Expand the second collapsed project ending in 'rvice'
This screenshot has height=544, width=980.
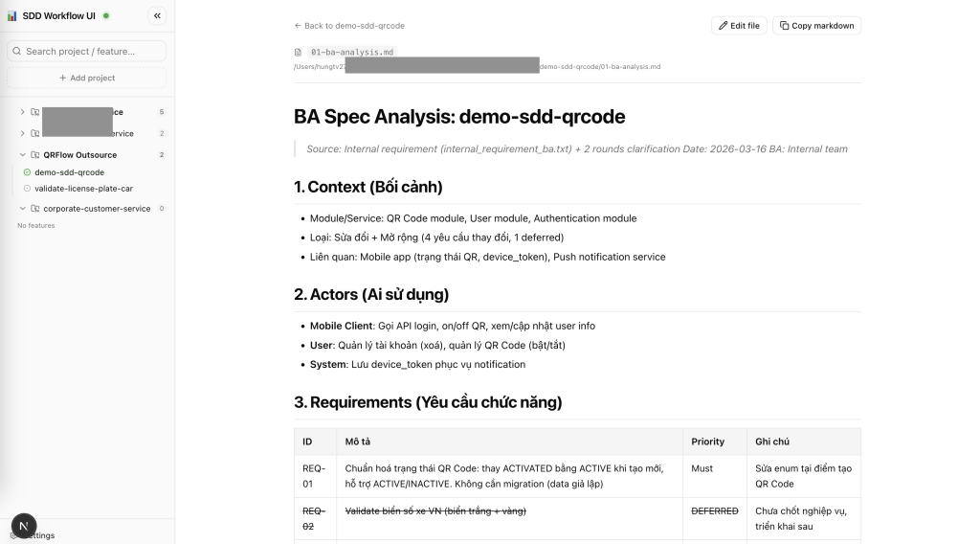click(x=23, y=133)
